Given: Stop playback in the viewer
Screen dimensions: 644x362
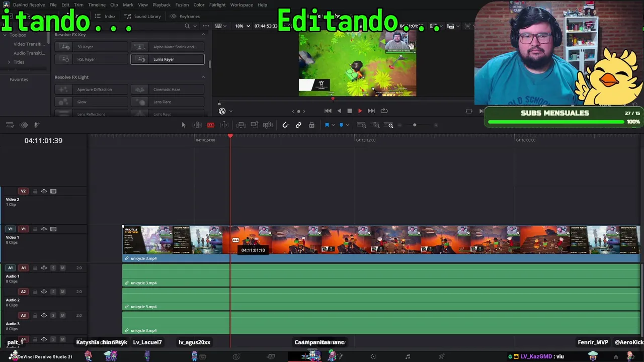Looking at the screenshot, I should [350, 111].
